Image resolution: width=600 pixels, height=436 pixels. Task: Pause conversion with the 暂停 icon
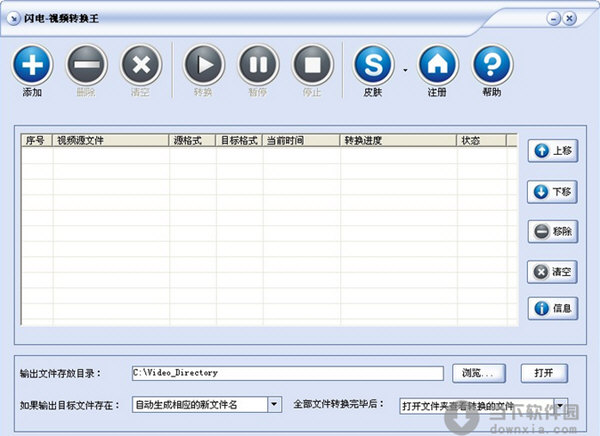(258, 65)
